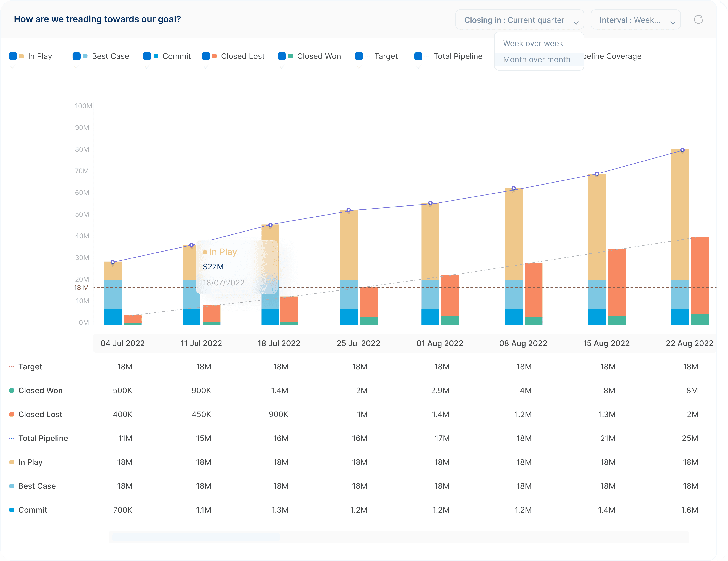The height and width of the screenshot is (561, 728).
Task: Toggle the In Play series checkbox
Action: tap(13, 56)
